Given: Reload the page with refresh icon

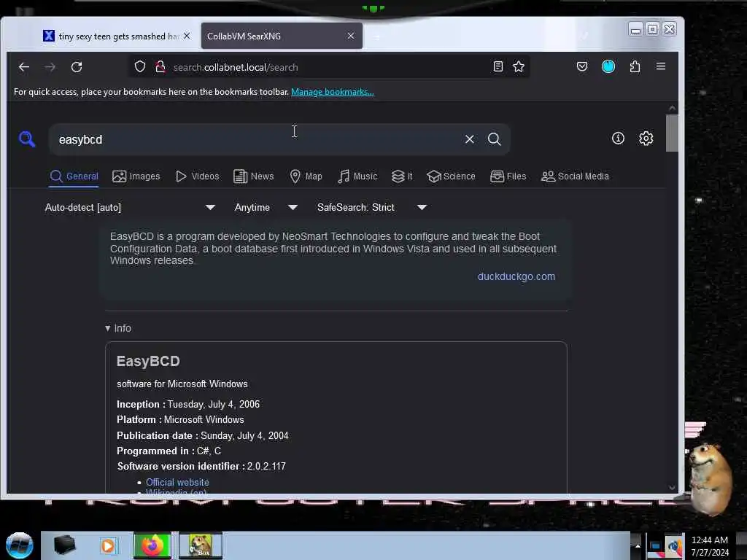Looking at the screenshot, I should [77, 67].
